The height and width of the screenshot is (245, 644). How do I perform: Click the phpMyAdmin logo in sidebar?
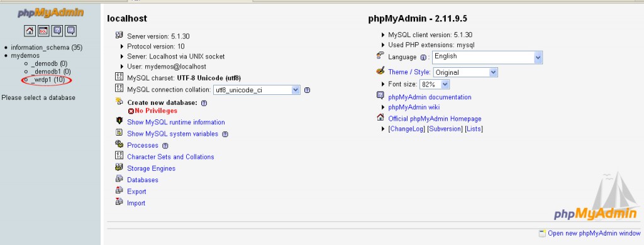(x=50, y=13)
